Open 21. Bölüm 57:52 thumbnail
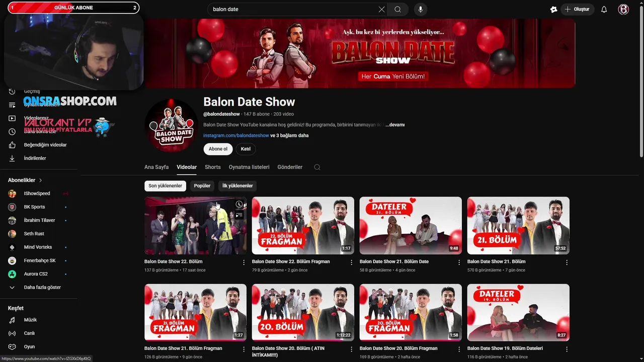Viewport: 644px width, 362px height. point(518,225)
